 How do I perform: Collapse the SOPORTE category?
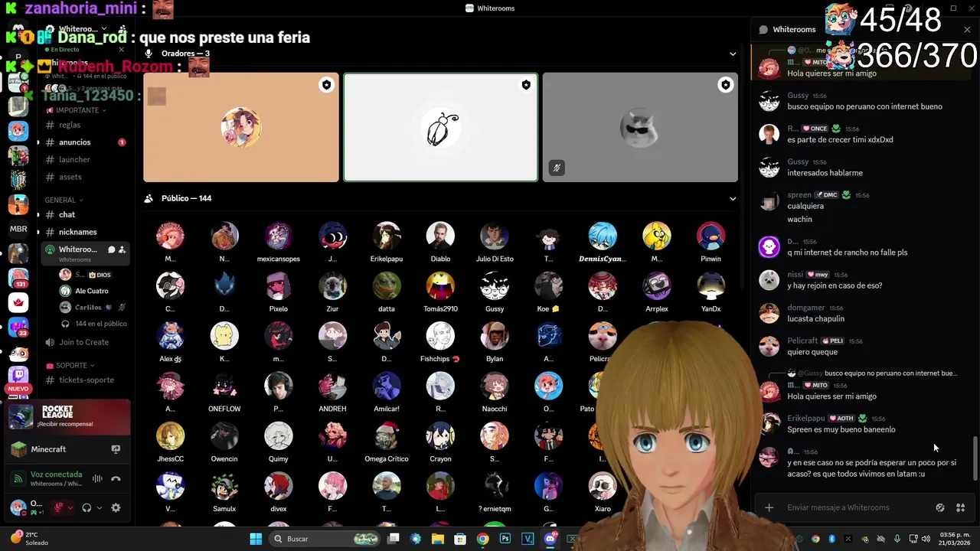pos(70,365)
